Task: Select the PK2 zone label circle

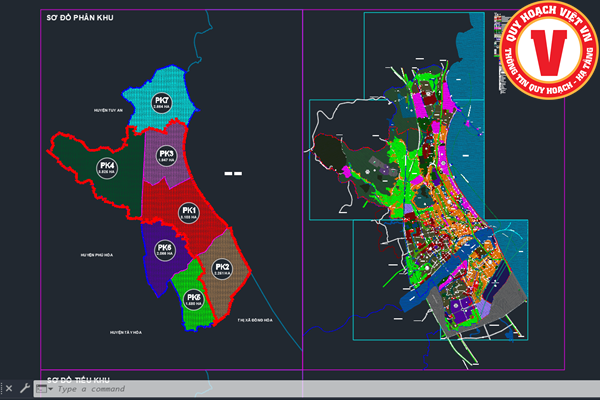Action: click(221, 268)
